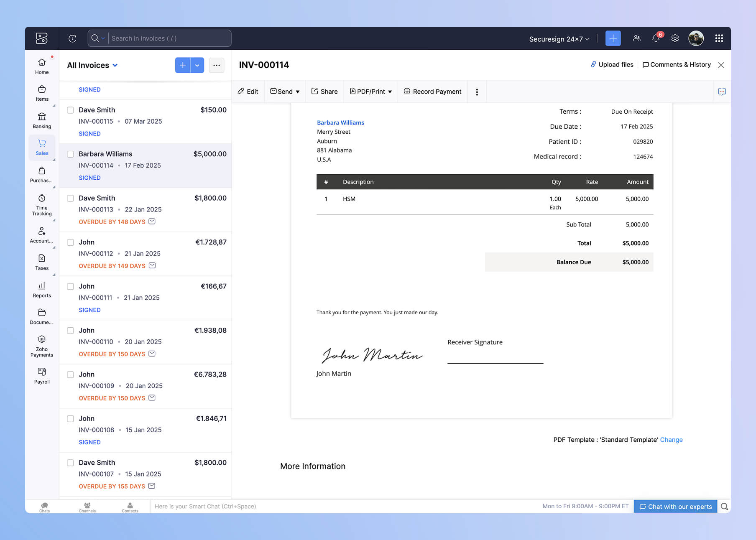Select checkbox for John INV-000109

[x=71, y=374]
